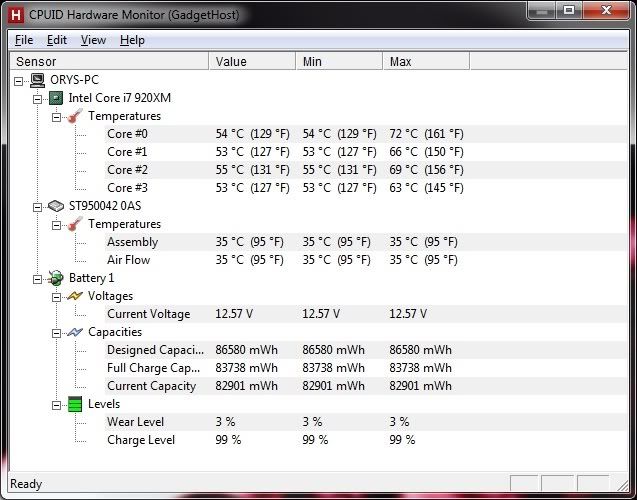Click the Value column header
The width and height of the screenshot is (637, 500).
pyautogui.click(x=252, y=61)
